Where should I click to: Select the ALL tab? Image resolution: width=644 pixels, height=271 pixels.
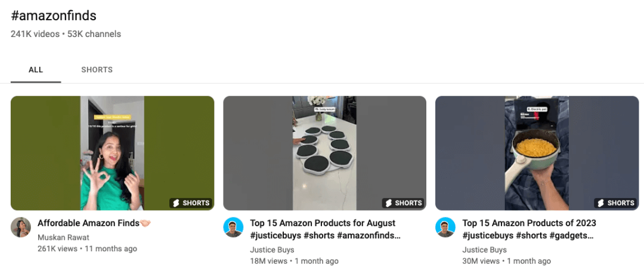(36, 70)
